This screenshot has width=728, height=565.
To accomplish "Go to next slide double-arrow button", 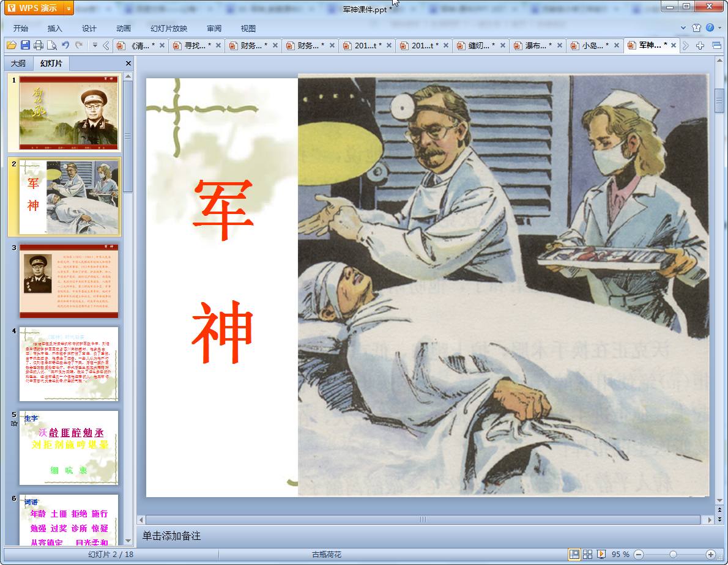I will [719, 519].
